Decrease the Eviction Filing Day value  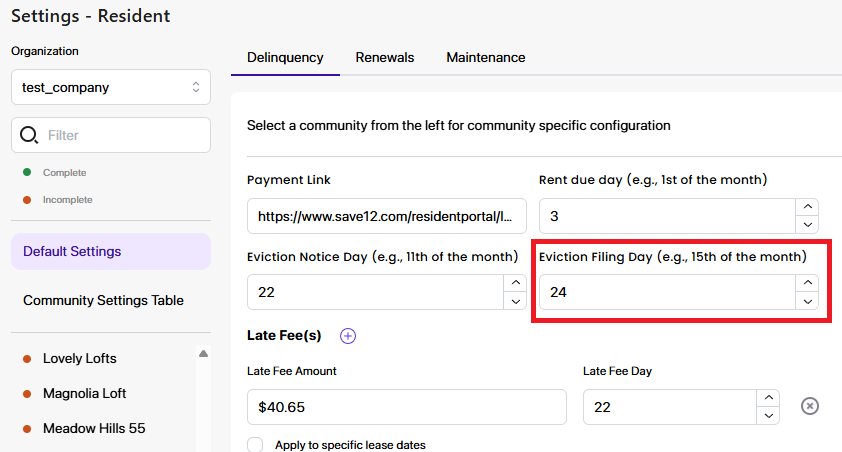coord(807,301)
